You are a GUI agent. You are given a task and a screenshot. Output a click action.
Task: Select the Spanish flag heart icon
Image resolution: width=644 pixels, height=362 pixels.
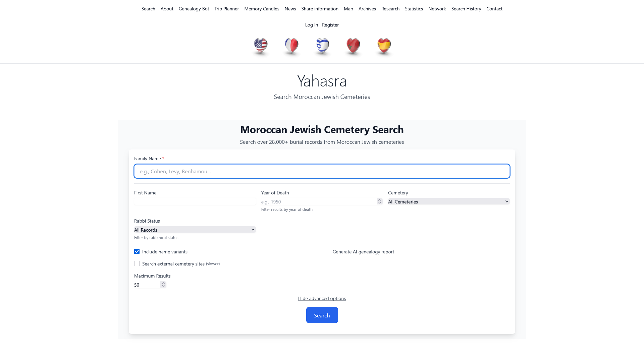(384, 46)
